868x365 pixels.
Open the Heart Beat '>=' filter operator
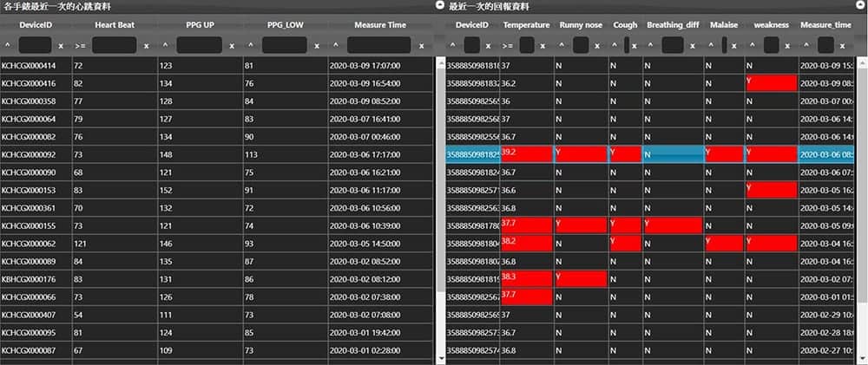coord(80,46)
